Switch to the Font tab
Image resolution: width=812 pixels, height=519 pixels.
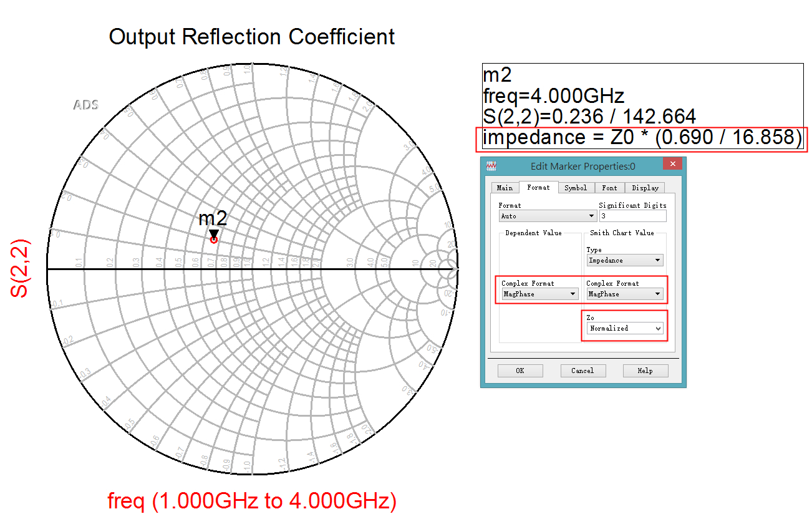point(610,188)
